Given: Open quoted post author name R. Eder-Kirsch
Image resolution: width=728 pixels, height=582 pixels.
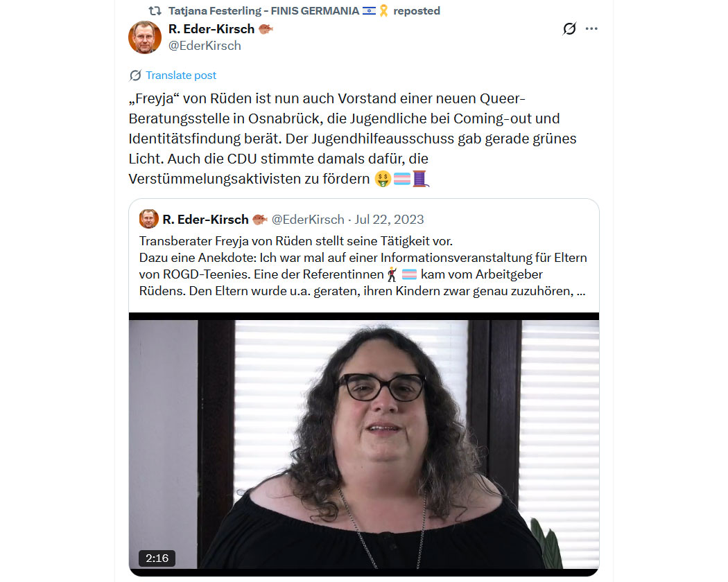Looking at the screenshot, I should [x=206, y=219].
